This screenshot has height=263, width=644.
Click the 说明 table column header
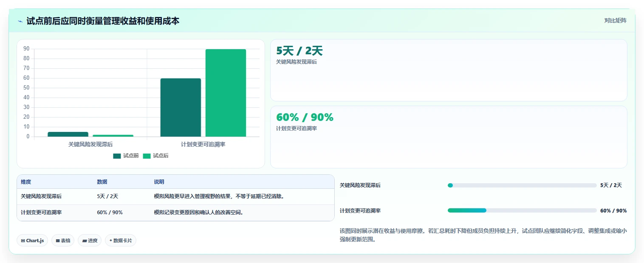(x=159, y=182)
